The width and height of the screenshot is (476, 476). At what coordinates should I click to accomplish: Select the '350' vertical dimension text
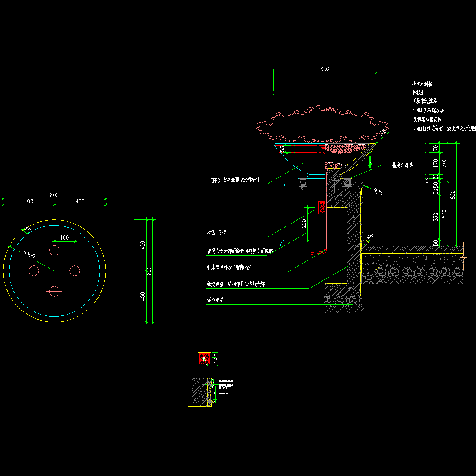(436, 217)
